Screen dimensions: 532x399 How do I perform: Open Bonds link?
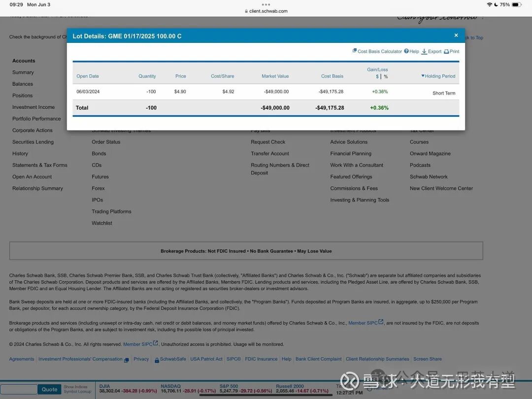coord(99,153)
